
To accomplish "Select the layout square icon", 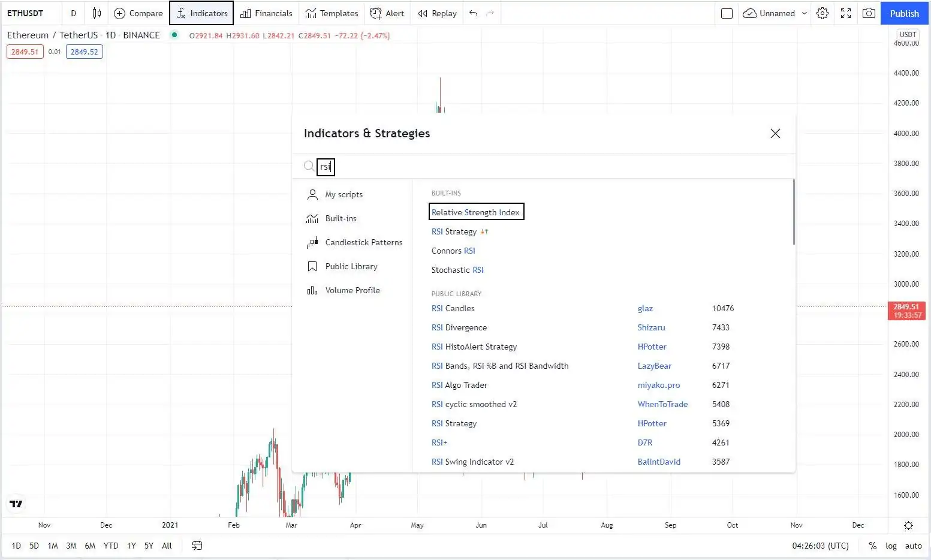I will (x=727, y=13).
